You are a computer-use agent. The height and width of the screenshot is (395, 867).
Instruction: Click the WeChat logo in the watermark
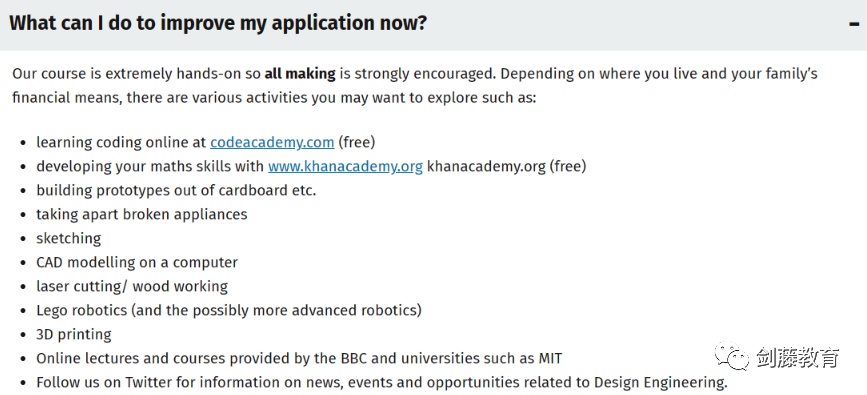(732, 357)
